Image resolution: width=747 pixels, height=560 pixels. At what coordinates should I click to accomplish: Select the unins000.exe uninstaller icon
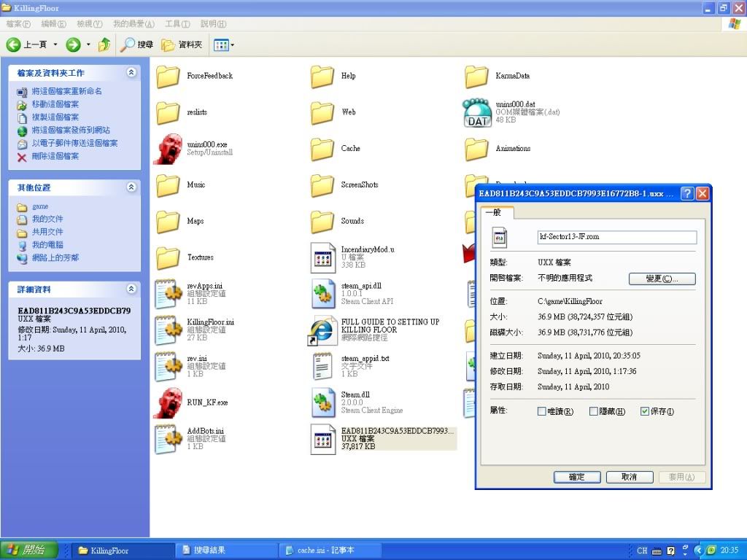(169, 149)
